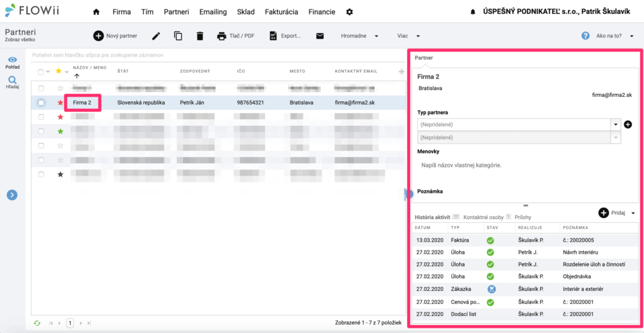Copy the selected partner record
Image resolution: width=644 pixels, height=333 pixels.
(178, 36)
